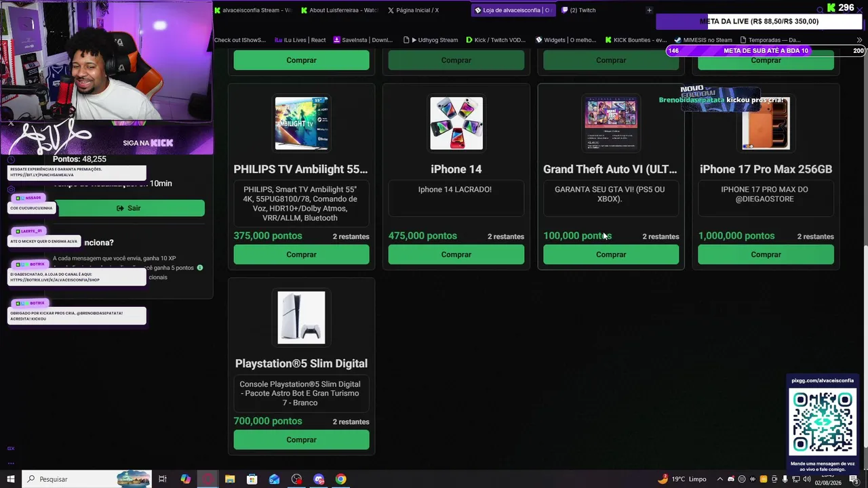Screen dimensions: 868x488
Task: Click the Pontos: 48,255 balance
Action: tap(79, 159)
